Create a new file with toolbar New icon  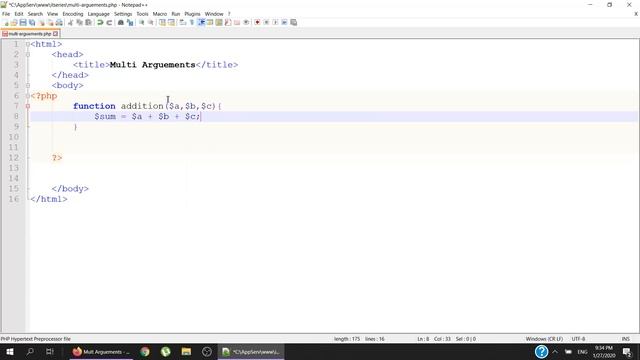[5, 22]
